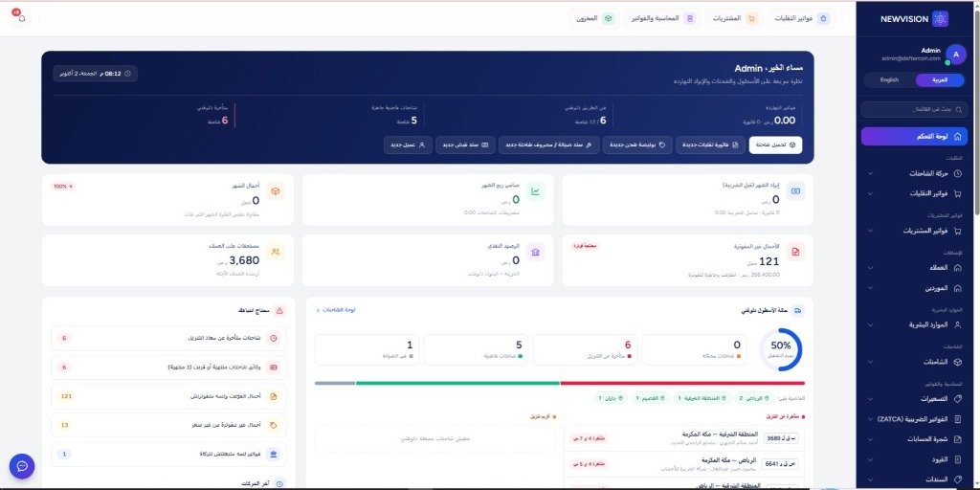Click the sidebar menu search field
Viewport: 980px width, 490px height.
click(914, 109)
